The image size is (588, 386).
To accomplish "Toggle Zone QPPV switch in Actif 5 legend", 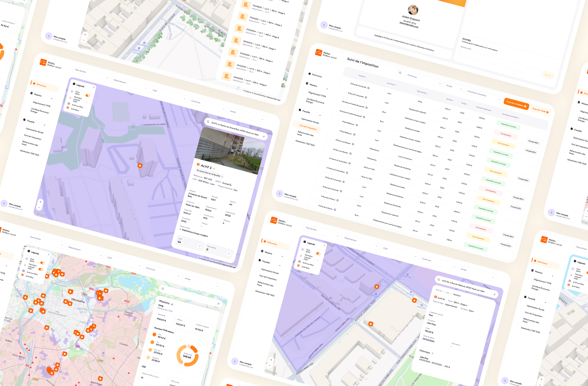I will coord(88,96).
